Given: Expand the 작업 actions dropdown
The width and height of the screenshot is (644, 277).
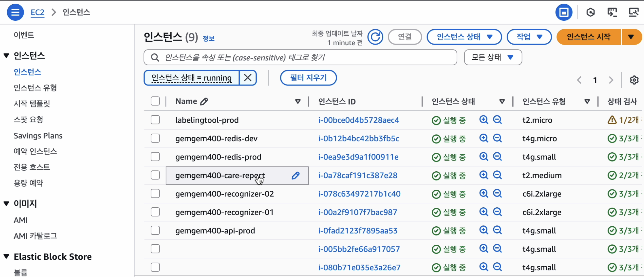Looking at the screenshot, I should (x=529, y=37).
